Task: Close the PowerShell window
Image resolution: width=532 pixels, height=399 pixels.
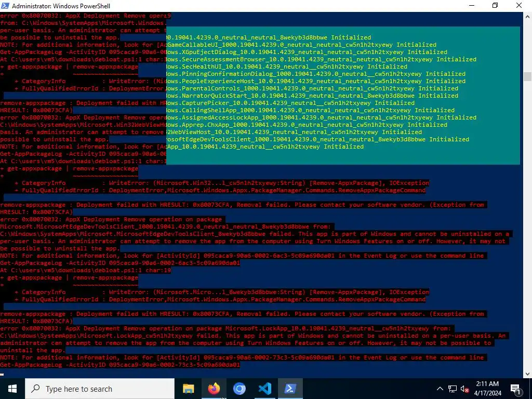Action: click(x=519, y=5)
